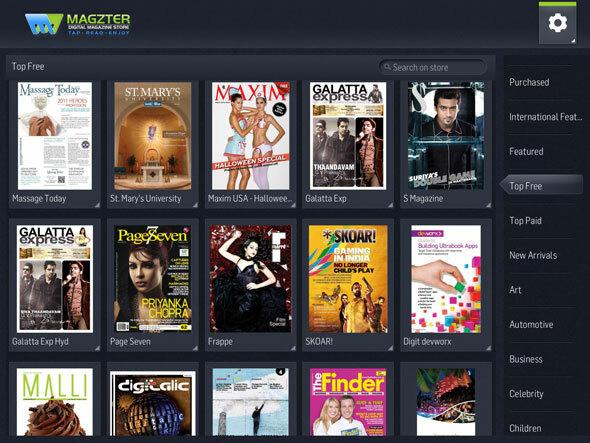
Task: Select the Featured category
Action: (526, 152)
